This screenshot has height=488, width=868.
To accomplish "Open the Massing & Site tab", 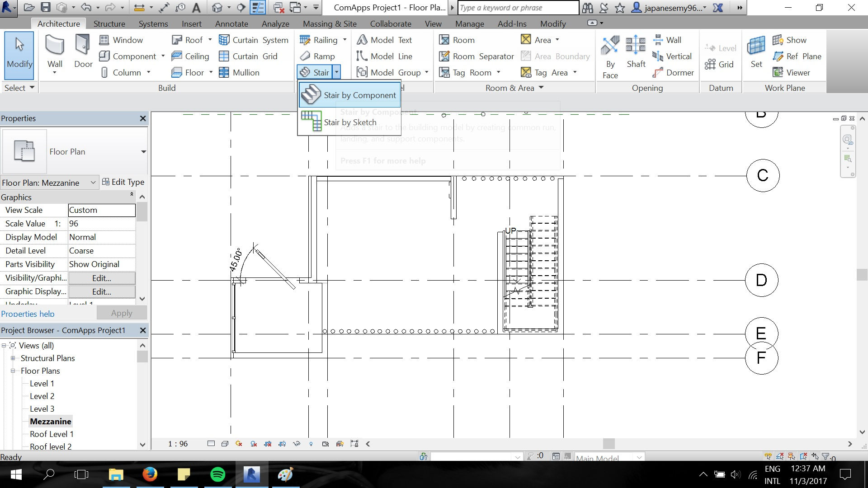I will point(330,23).
